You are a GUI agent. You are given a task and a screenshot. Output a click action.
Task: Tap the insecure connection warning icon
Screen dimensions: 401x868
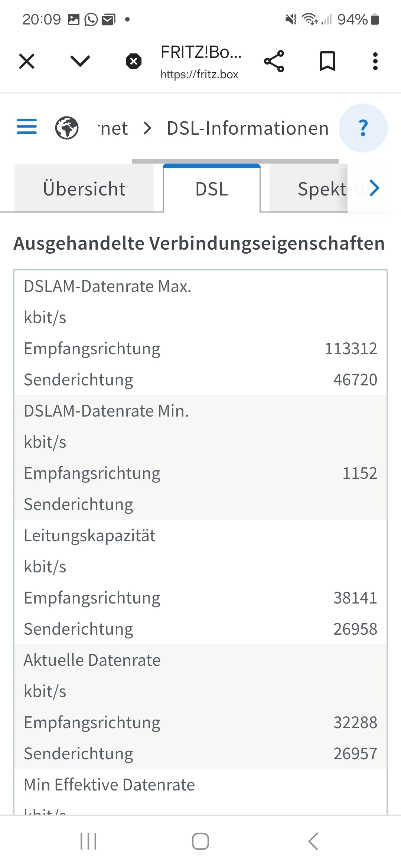(134, 61)
